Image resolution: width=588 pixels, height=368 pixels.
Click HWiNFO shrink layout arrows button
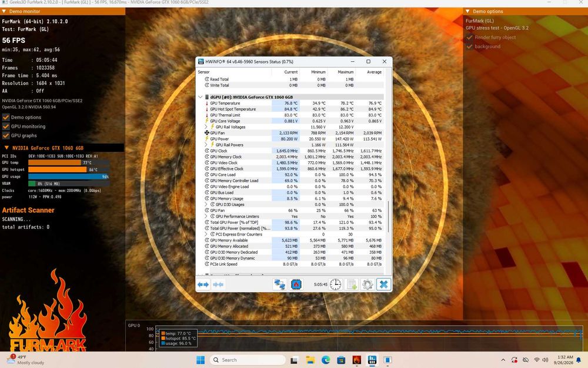pyautogui.click(x=218, y=284)
